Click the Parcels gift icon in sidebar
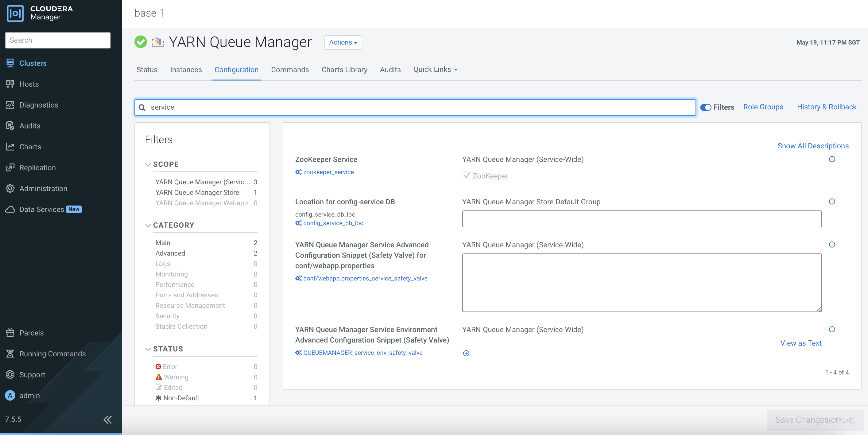868x435 pixels. pos(10,333)
